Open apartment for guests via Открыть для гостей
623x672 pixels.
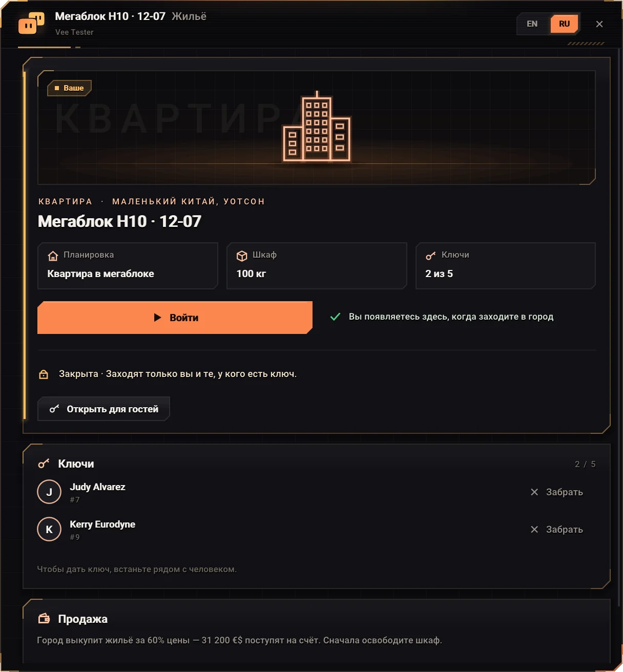[x=103, y=409]
